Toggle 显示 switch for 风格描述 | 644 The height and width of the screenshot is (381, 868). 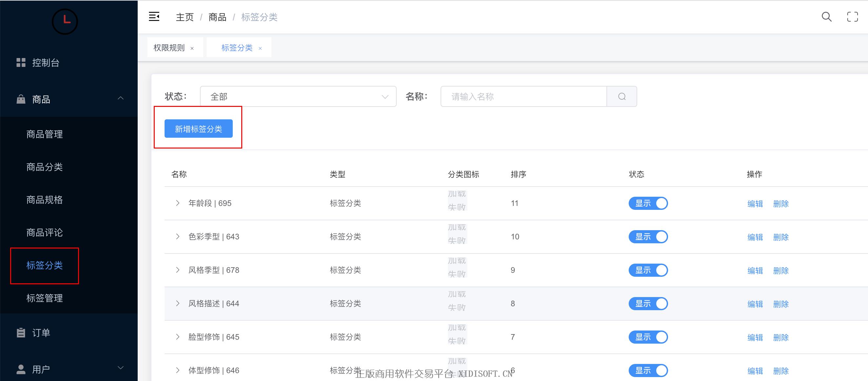(x=648, y=303)
